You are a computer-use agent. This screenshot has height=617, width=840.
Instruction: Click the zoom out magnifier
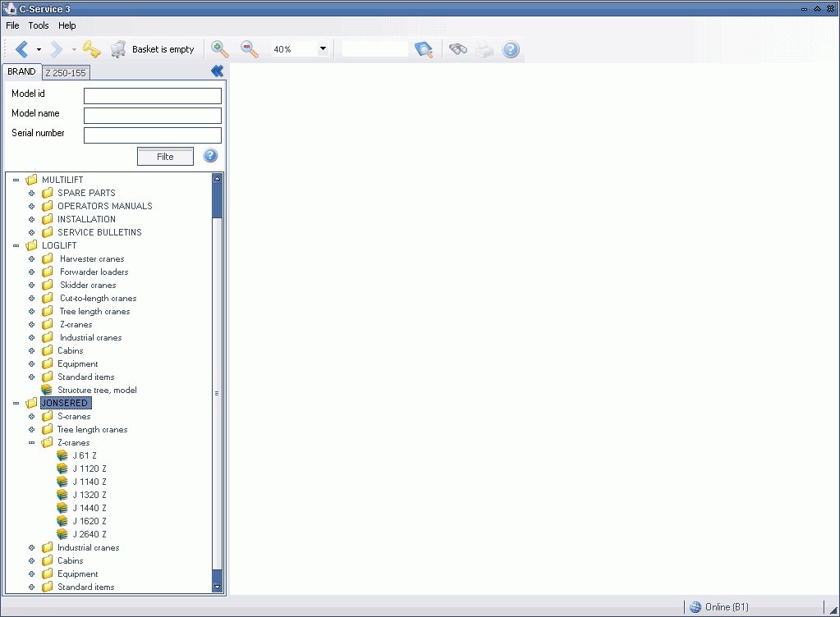click(x=249, y=49)
